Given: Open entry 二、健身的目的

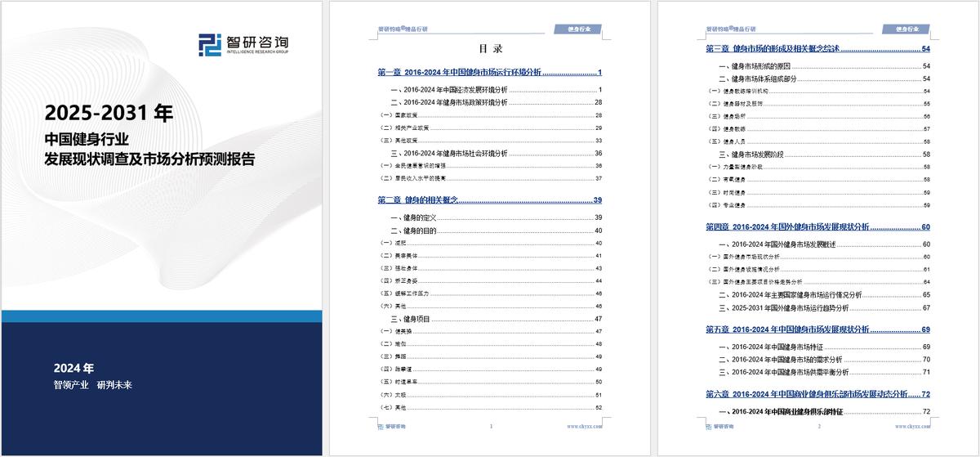Looking at the screenshot, I should coord(497,231).
